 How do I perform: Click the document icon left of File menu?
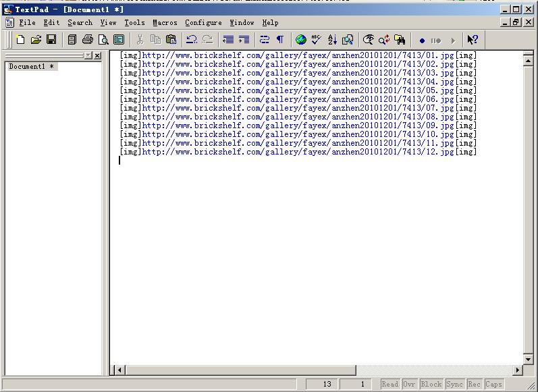tap(9, 23)
